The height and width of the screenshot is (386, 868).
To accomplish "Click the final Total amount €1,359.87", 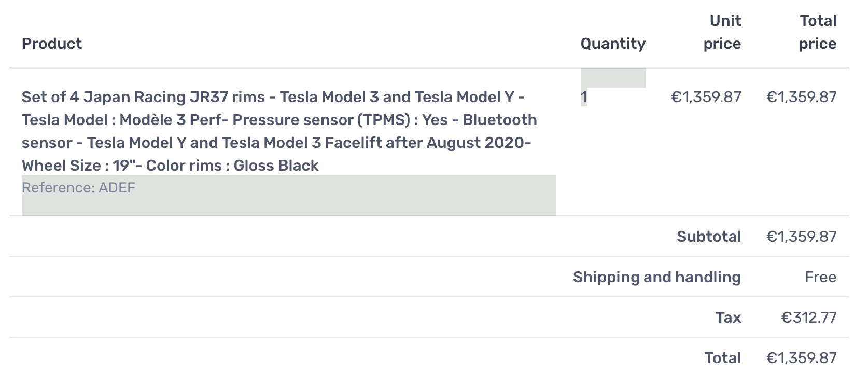I will pos(802,358).
